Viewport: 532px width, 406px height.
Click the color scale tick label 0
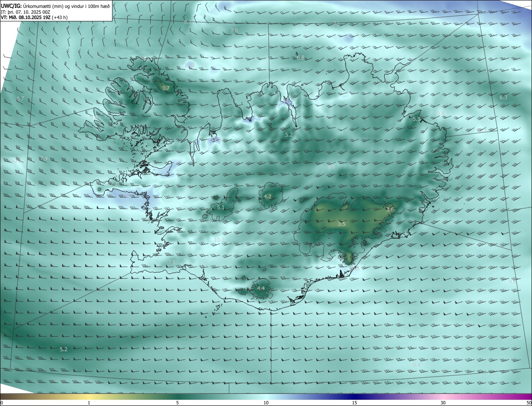click(x=2, y=403)
